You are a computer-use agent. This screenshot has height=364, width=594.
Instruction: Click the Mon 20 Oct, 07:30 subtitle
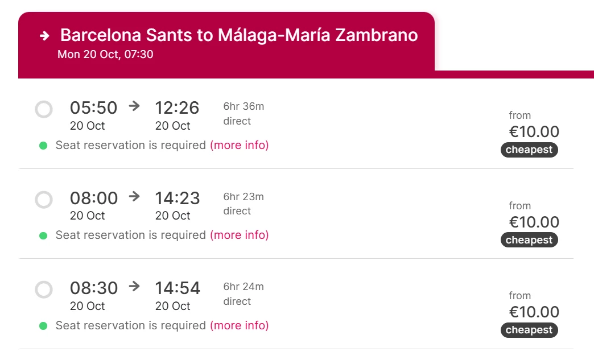click(105, 55)
